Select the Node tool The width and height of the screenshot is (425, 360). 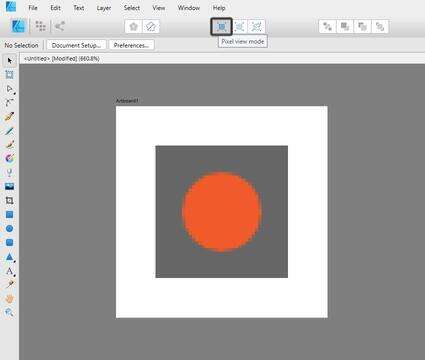tap(9, 89)
